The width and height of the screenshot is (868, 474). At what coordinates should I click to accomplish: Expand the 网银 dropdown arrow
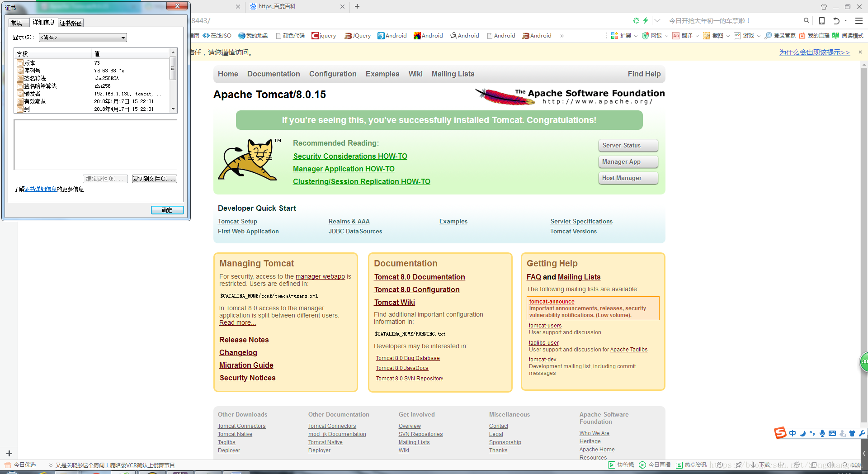pyautogui.click(x=666, y=36)
